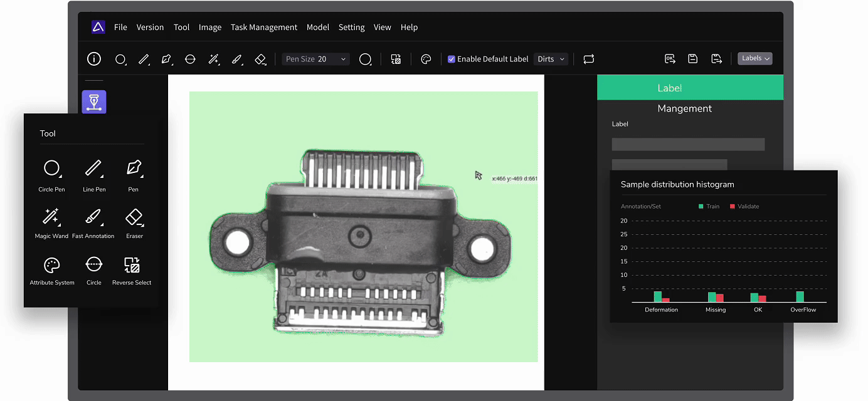Viewport: 868px width, 401px height.
Task: Open the Pen Size dropdown
Action: point(315,59)
